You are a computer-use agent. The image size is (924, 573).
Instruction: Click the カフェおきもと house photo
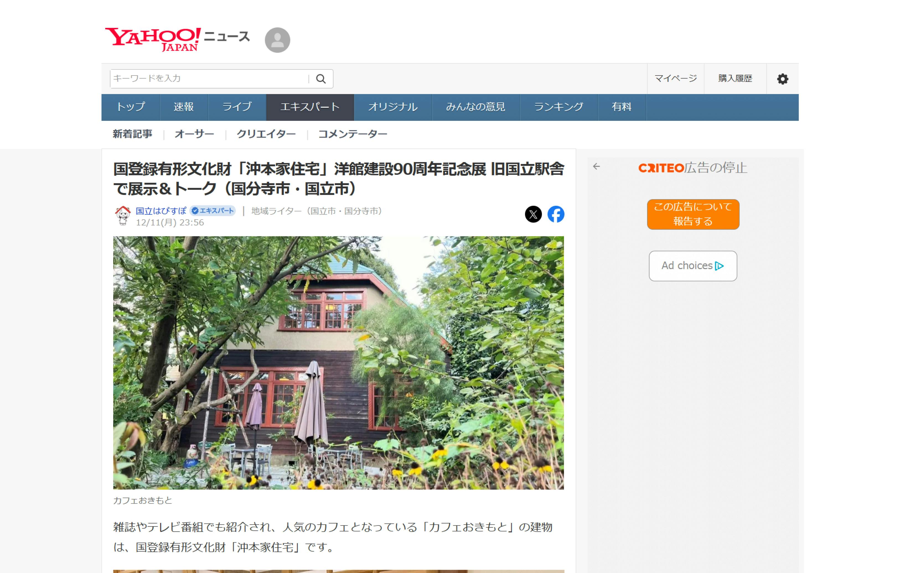coord(338,363)
